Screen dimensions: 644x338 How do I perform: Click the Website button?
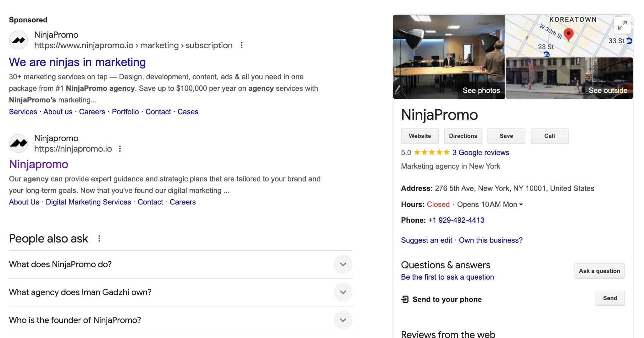coord(420,136)
